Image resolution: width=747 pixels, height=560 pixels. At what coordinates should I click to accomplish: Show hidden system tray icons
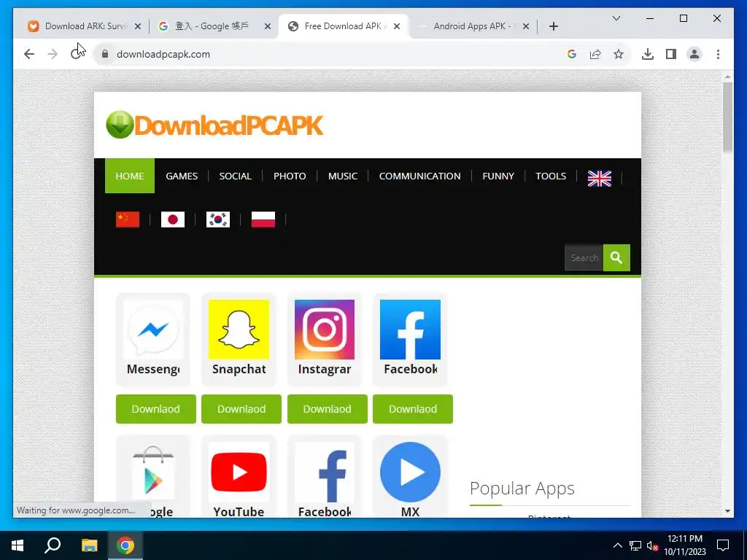(617, 545)
